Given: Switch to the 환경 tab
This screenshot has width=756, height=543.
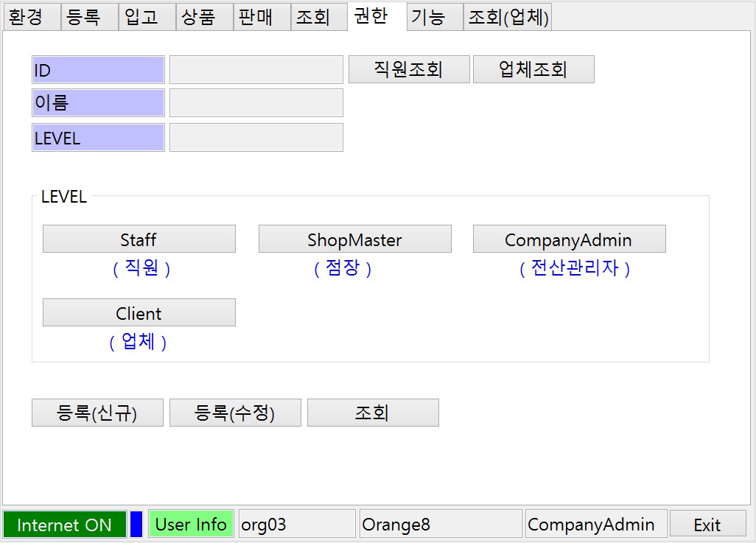Looking at the screenshot, I should point(32,18).
